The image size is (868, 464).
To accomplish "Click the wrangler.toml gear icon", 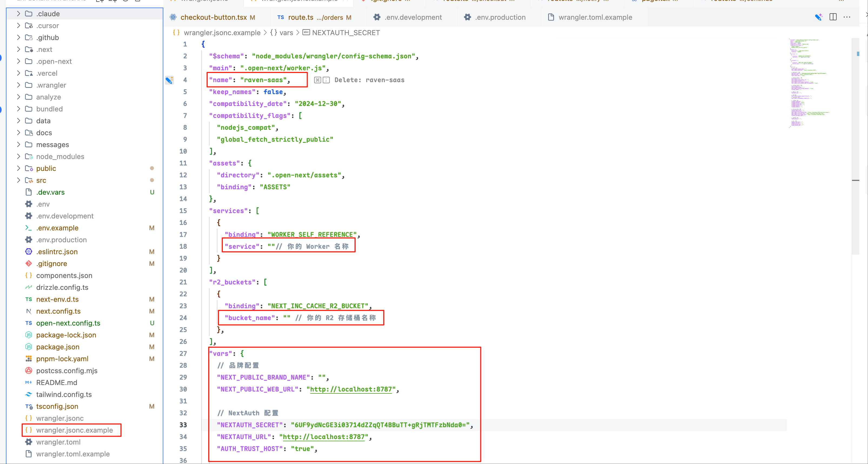I will click(29, 442).
